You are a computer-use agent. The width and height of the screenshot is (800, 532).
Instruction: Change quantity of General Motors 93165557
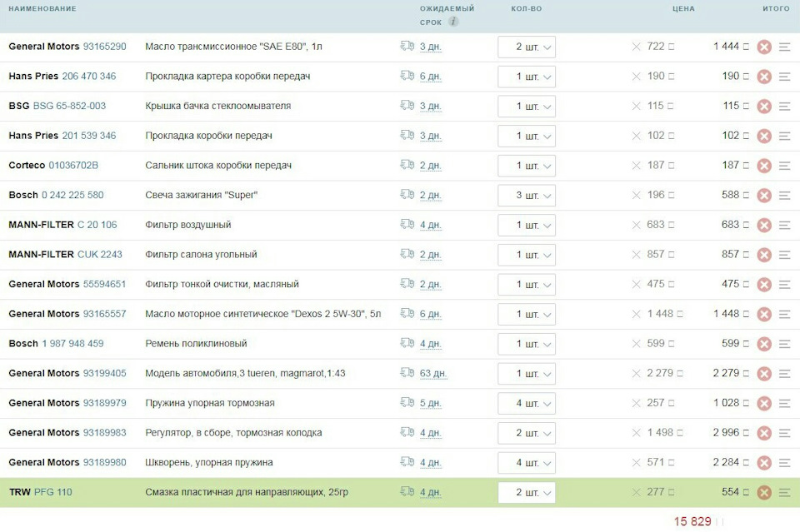pos(527,315)
